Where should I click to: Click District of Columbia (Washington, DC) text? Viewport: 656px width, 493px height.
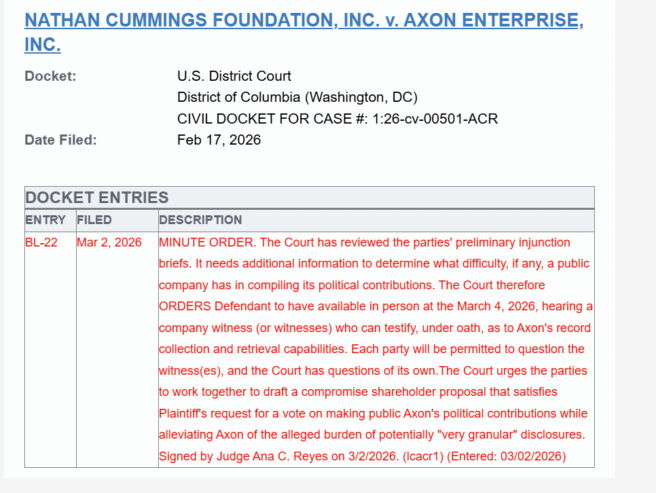coord(297,97)
